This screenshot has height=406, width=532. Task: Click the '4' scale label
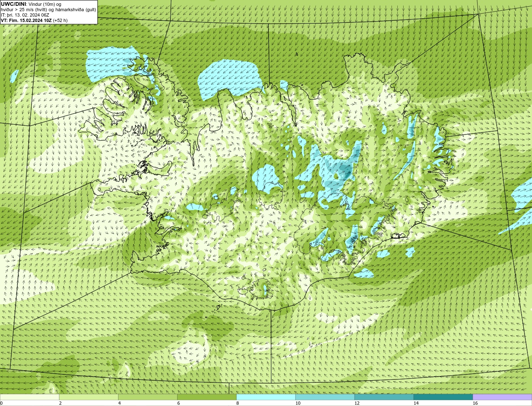(119, 403)
